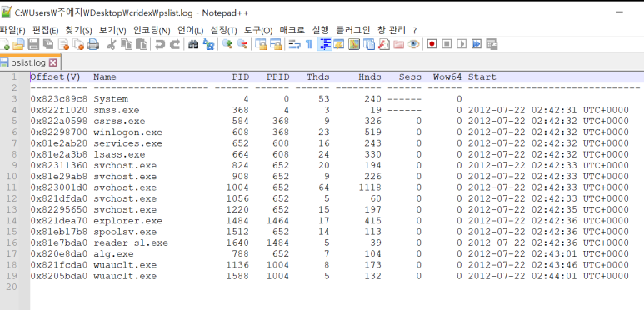Open the Document List panel icon
644x310 pixels.
tap(369, 44)
